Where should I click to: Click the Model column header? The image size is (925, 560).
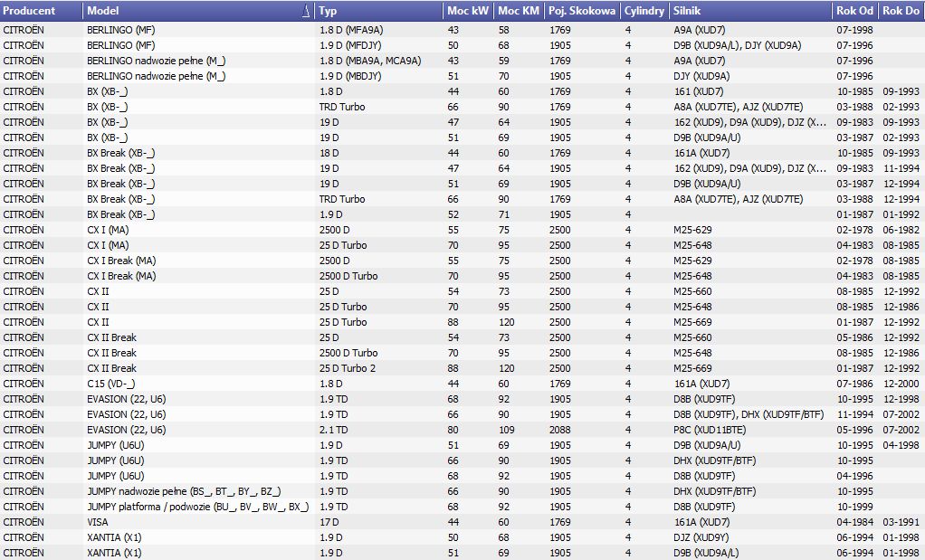point(199,11)
